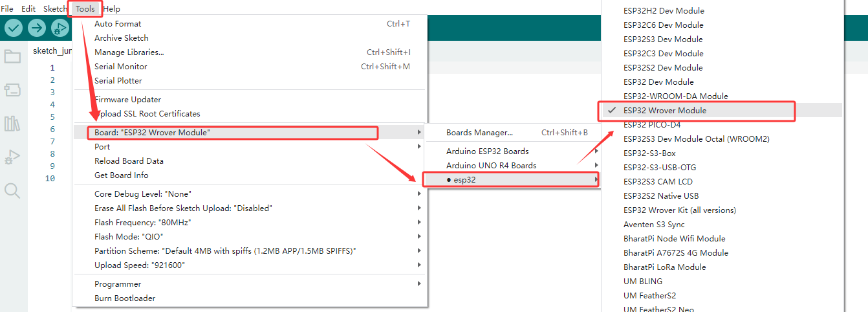This screenshot has height=312, width=868.
Task: Select ESP32S3 Dev Module board
Action: pos(722,39)
